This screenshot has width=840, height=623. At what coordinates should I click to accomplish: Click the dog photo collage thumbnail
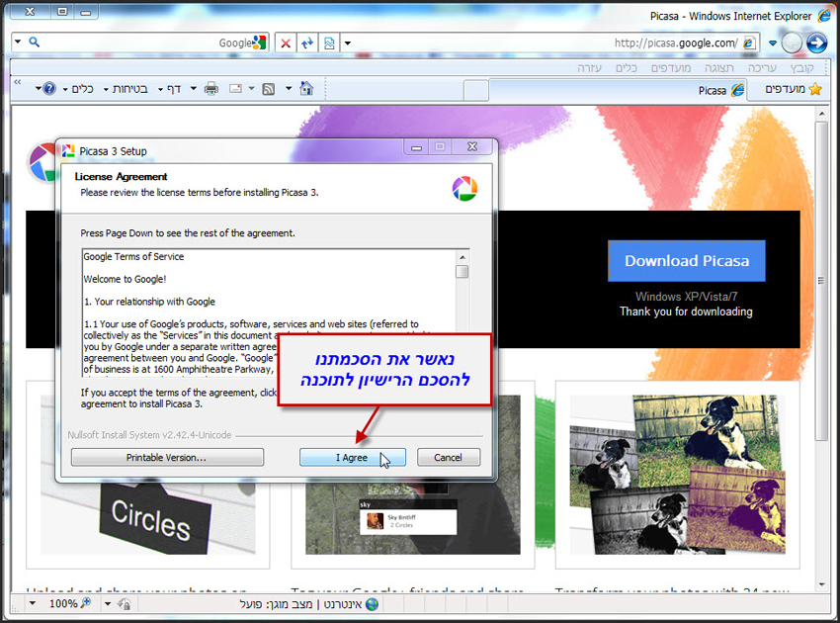tap(678, 475)
